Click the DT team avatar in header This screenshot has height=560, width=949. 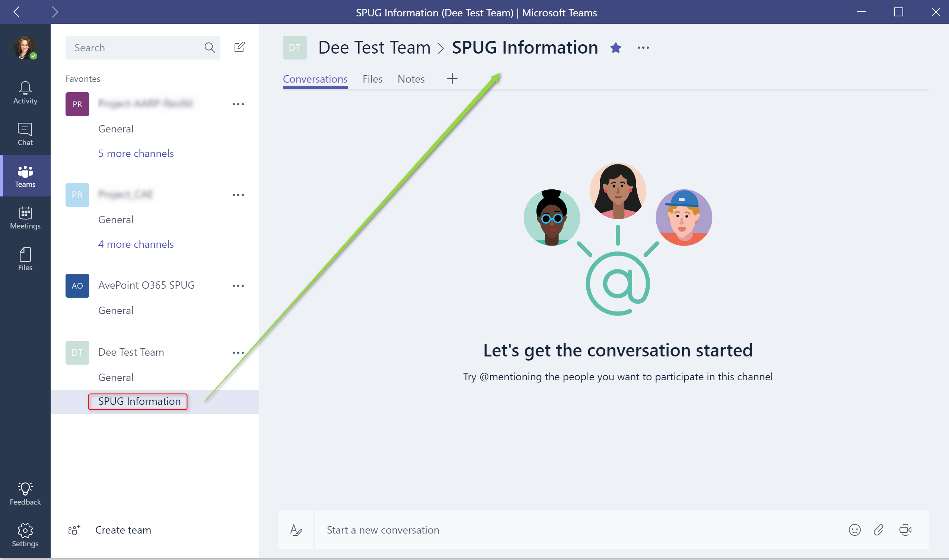pyautogui.click(x=295, y=48)
